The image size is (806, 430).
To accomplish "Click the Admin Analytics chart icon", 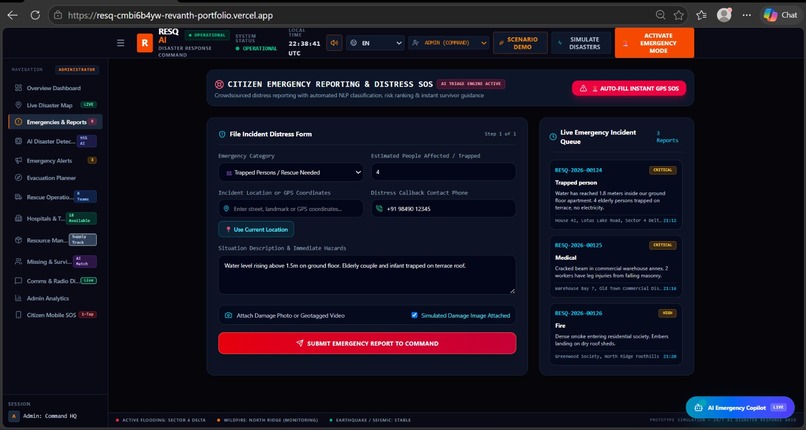I will pyautogui.click(x=19, y=298).
